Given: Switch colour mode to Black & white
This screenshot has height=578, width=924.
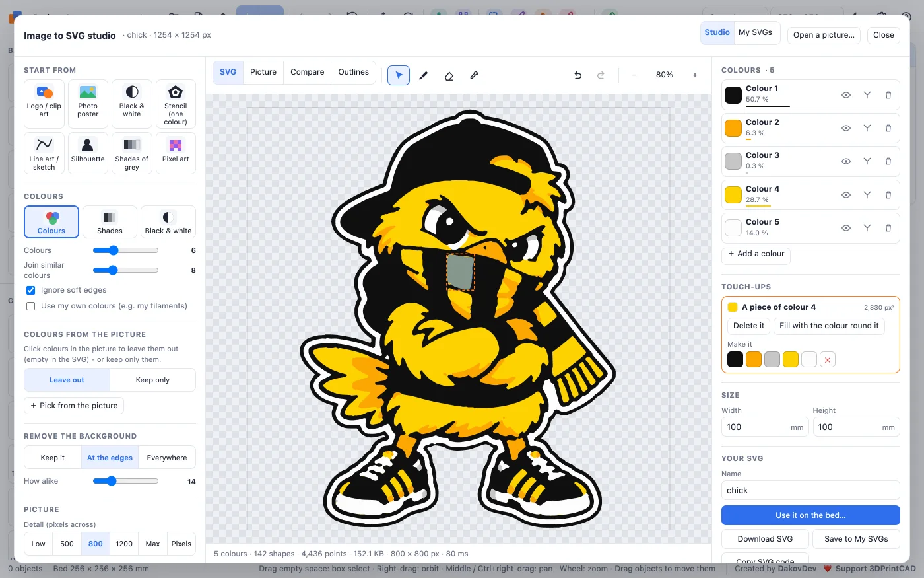Looking at the screenshot, I should click(x=168, y=222).
